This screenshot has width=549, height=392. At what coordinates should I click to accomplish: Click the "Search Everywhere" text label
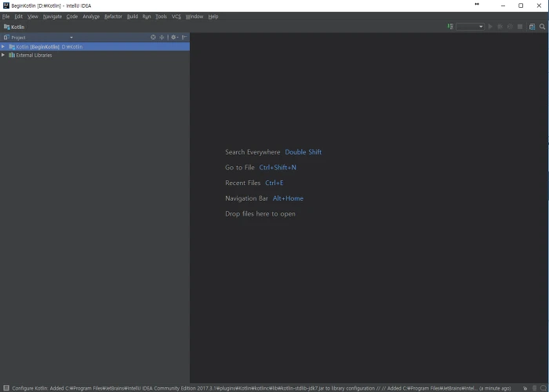pos(253,152)
